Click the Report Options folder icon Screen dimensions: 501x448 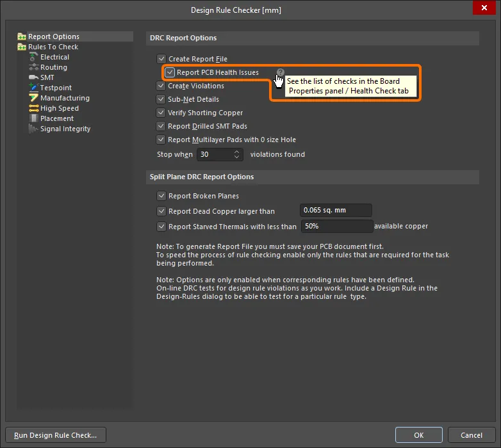coord(22,36)
